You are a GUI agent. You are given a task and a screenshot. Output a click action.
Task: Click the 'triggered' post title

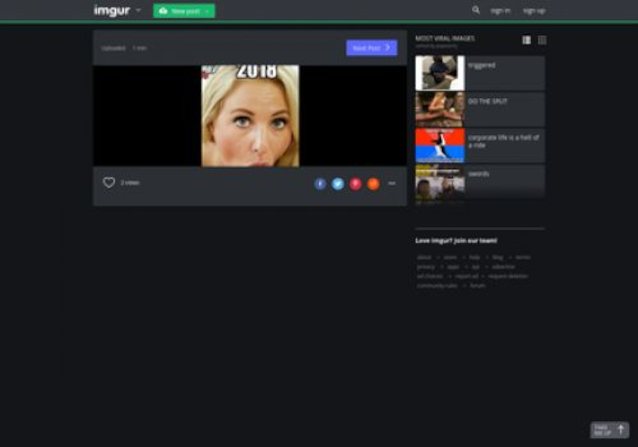tap(482, 65)
